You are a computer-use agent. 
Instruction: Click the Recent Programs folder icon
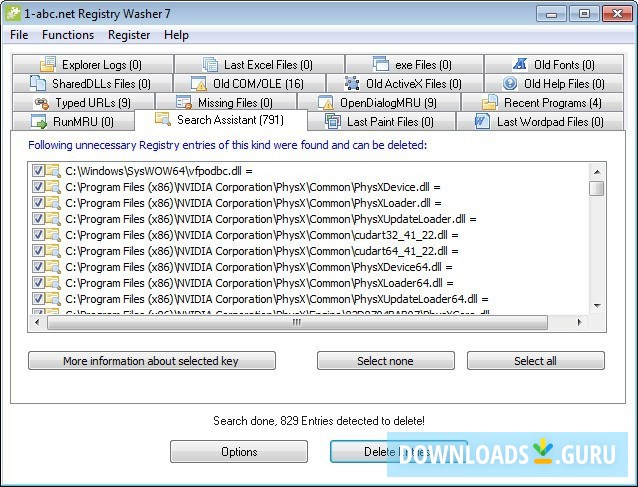coord(489,102)
